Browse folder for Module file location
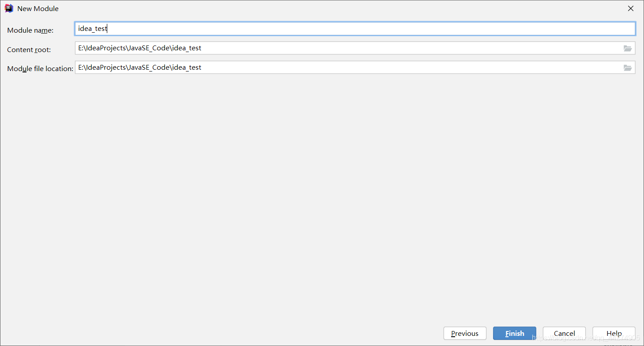Screen dimensions: 644x346 pyautogui.click(x=628, y=68)
